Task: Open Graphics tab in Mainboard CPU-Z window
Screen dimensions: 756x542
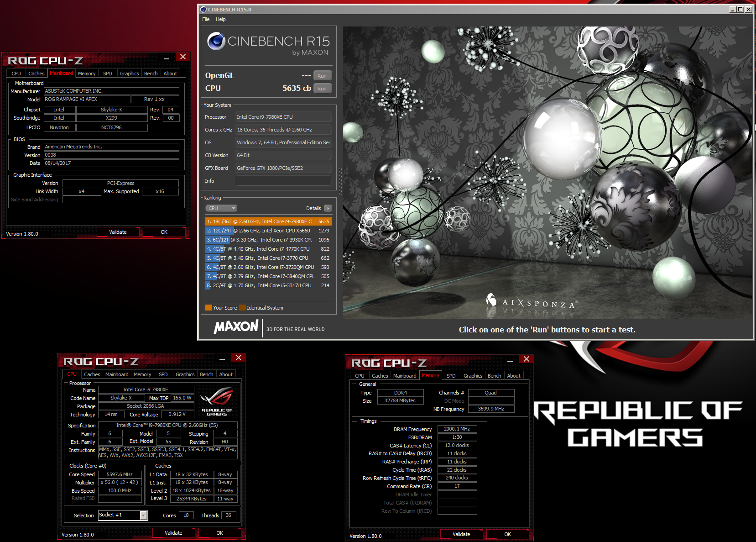Action: pos(130,74)
